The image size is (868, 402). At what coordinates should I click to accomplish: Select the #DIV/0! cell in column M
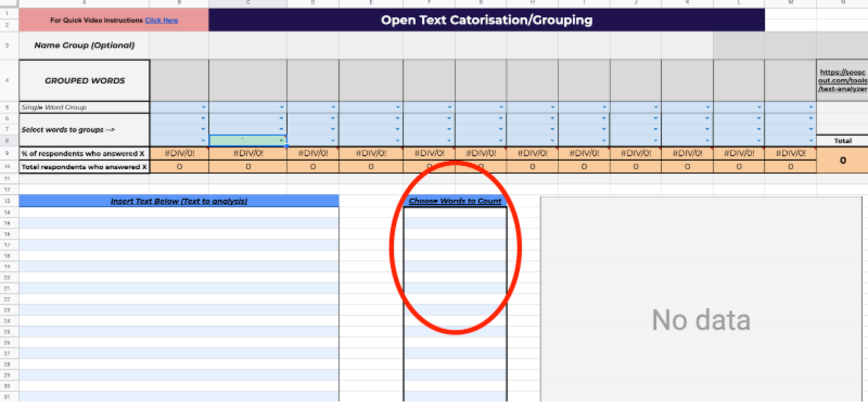(x=790, y=154)
